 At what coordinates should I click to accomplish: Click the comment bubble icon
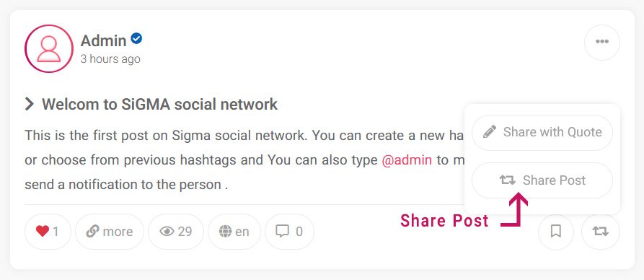click(x=282, y=231)
